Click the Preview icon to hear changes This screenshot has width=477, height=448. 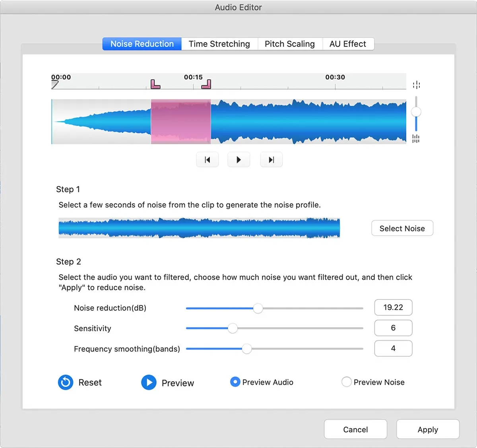coord(149,382)
